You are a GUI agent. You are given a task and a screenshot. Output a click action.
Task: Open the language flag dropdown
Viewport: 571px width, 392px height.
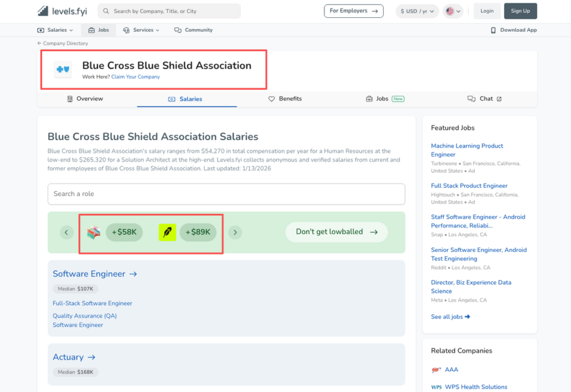pyautogui.click(x=453, y=11)
